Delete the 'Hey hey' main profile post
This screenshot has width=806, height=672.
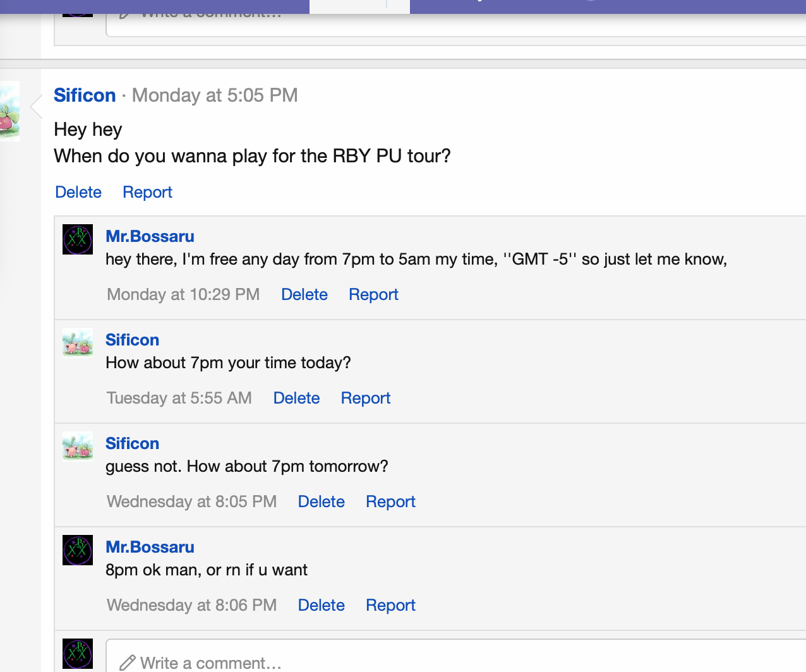click(78, 192)
